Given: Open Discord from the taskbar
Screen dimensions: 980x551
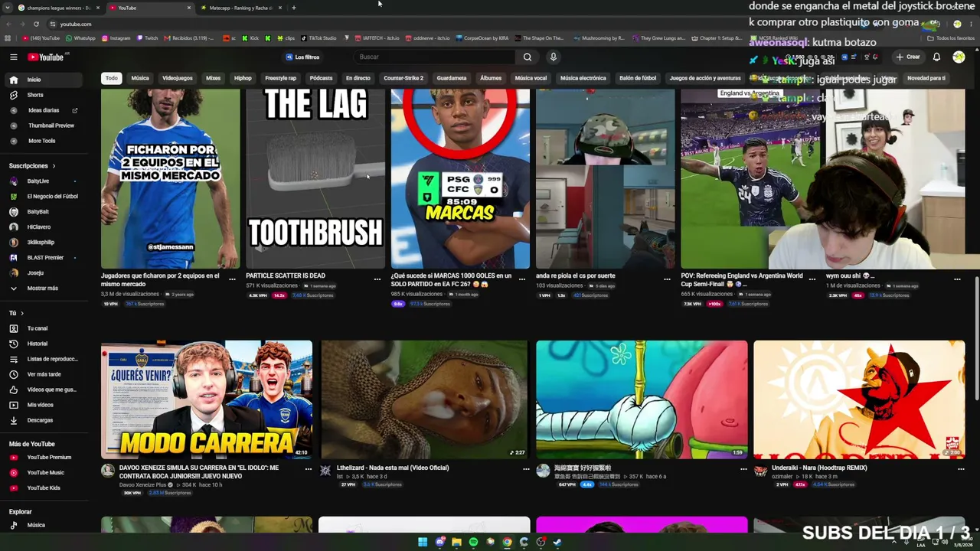Looking at the screenshot, I should pos(439,542).
